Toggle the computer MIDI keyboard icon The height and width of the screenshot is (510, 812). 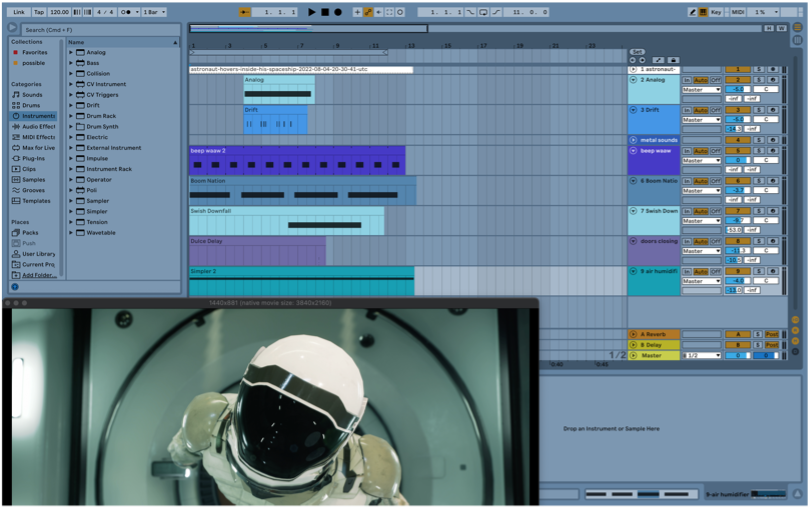[703, 12]
